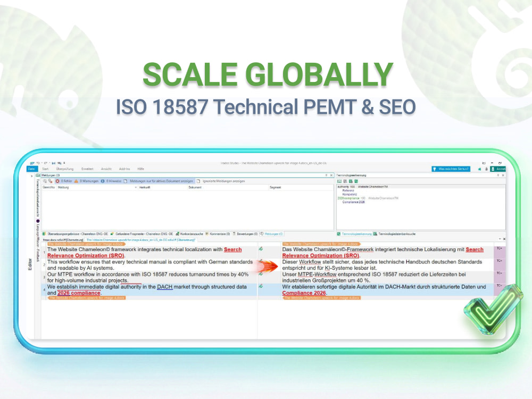Open the Erweitert ribbon tab
Screen dimensions: 532x399
[x=87, y=169]
